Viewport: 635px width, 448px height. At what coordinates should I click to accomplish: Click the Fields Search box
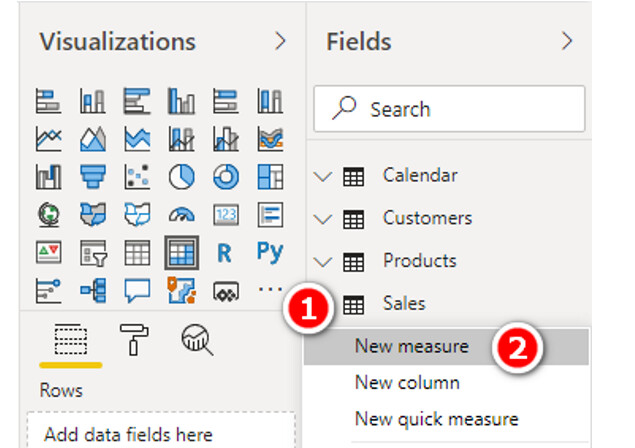click(x=450, y=109)
